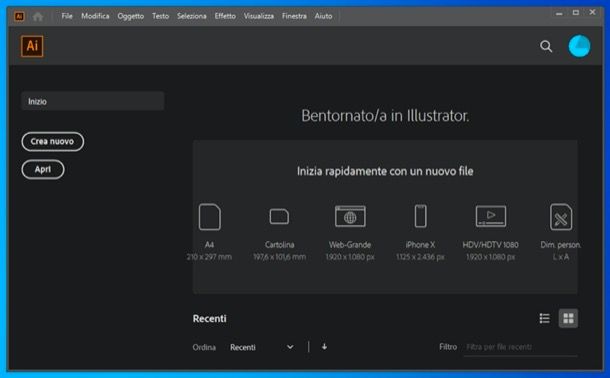Open the Effetto menu

225,16
